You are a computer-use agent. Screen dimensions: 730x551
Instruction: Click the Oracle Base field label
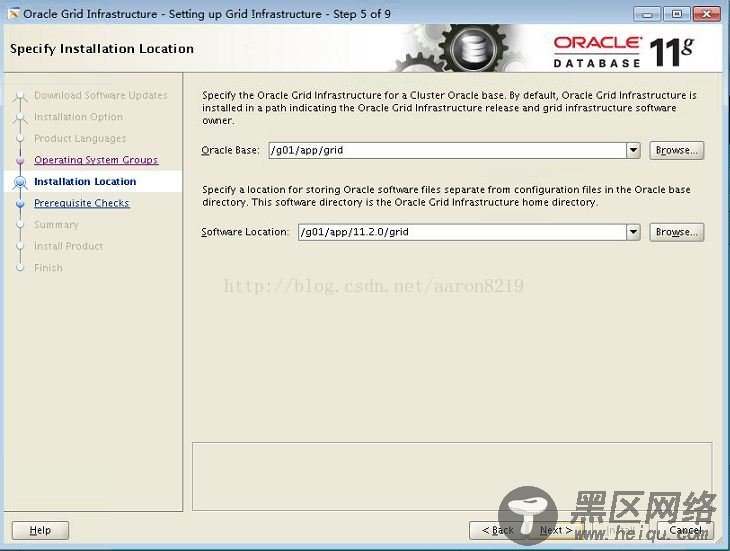point(230,150)
